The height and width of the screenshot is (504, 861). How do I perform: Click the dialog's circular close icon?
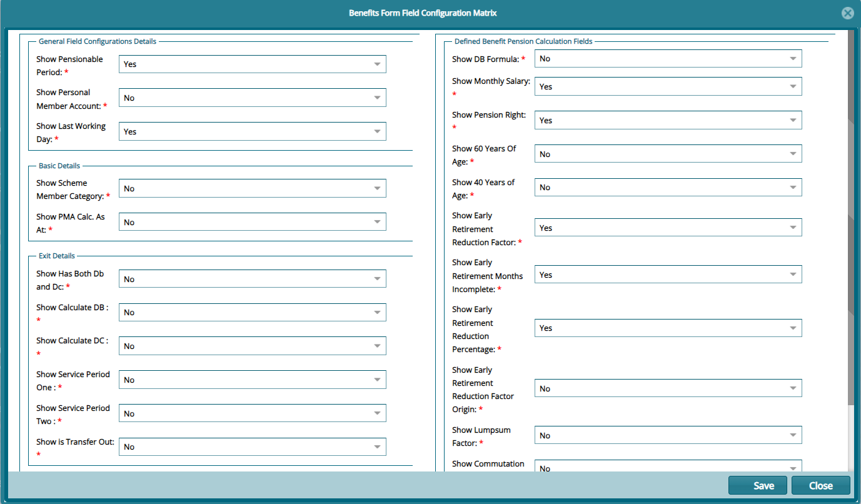pos(848,13)
